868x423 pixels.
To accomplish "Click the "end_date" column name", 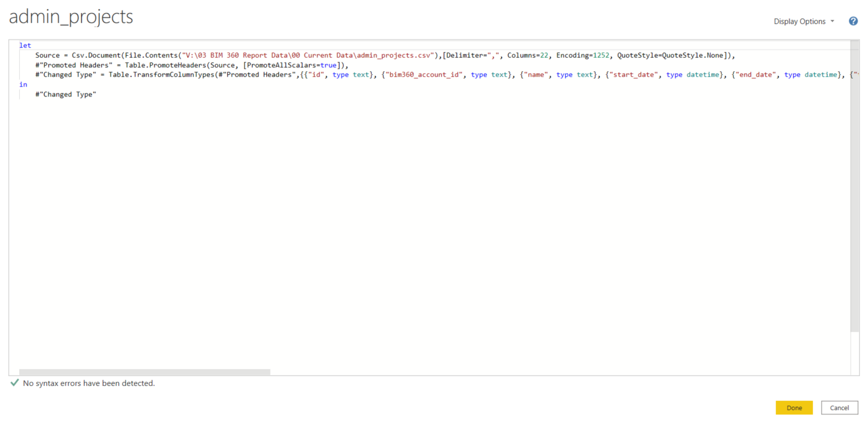I will click(756, 75).
